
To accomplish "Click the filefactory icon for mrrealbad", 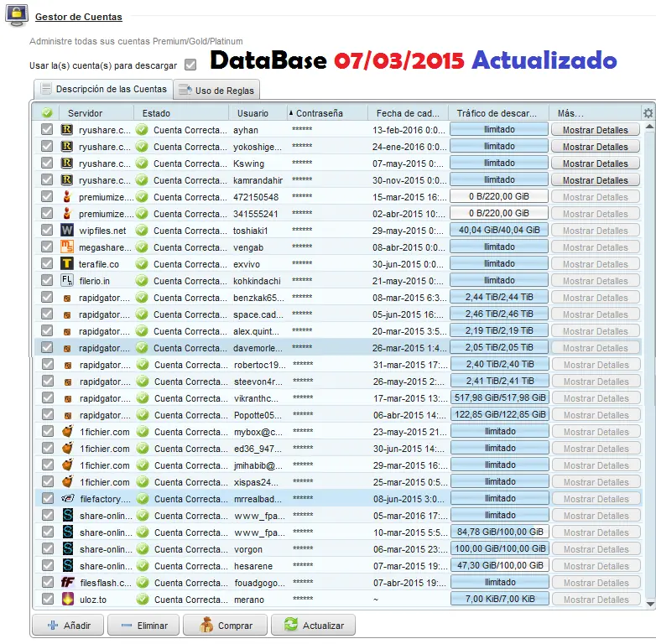I will (x=68, y=498).
